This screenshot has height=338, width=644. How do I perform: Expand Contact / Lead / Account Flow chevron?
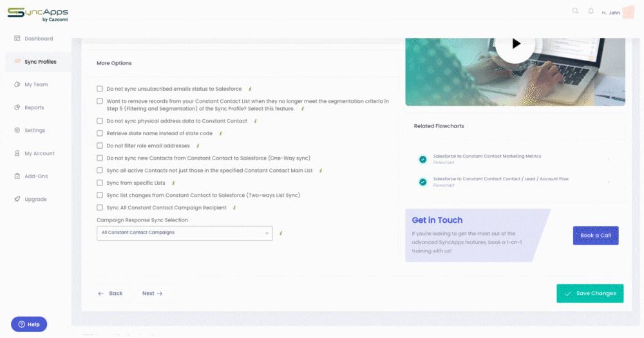609,182
